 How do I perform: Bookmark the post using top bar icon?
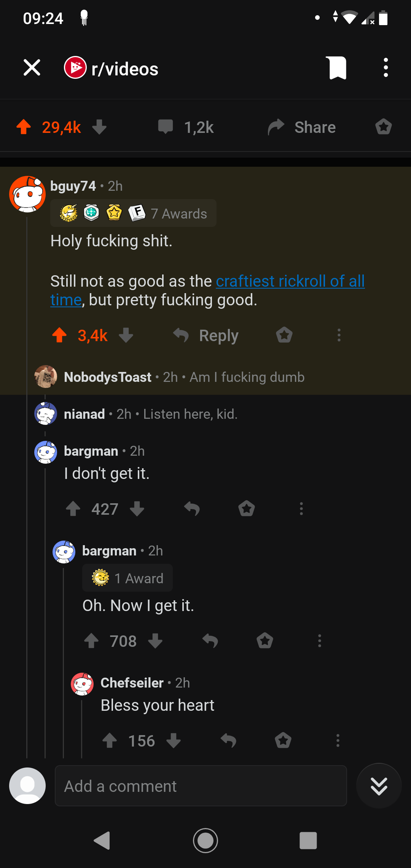[336, 68]
